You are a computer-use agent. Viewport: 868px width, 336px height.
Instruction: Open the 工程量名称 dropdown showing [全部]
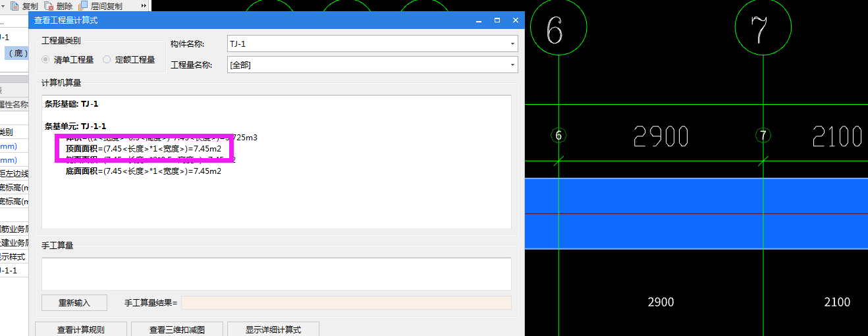tap(512, 65)
